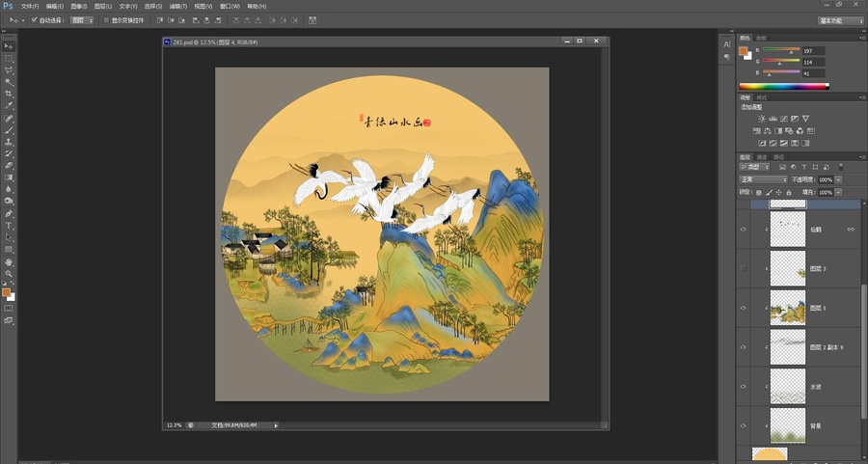Select the Blur tool
Image resolution: width=868 pixels, height=464 pixels.
[x=9, y=189]
